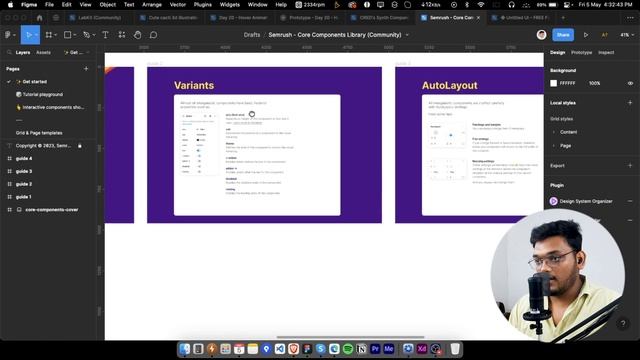Add a new page with plus icon
This screenshot has width=640, height=360.
pos(86,69)
